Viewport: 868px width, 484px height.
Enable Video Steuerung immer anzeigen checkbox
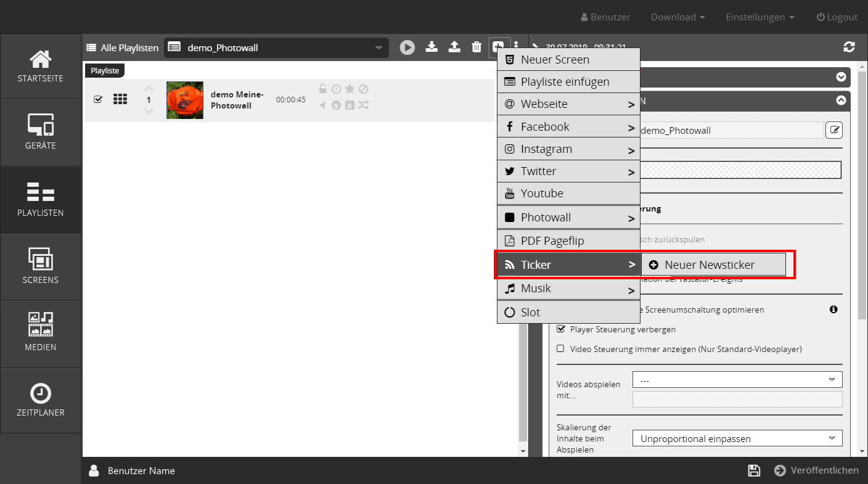[x=560, y=348]
